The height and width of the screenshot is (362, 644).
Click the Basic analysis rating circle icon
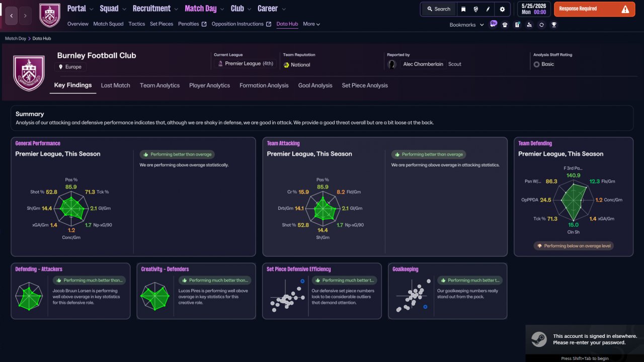click(x=536, y=64)
